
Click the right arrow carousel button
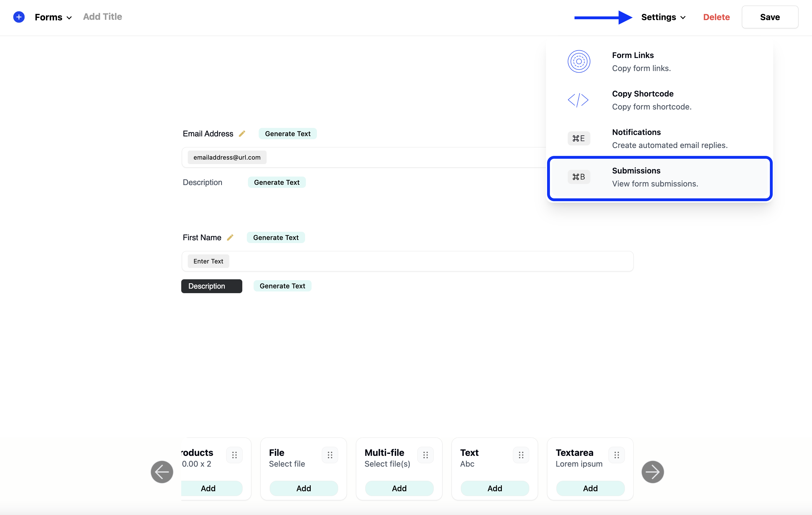[x=653, y=472]
